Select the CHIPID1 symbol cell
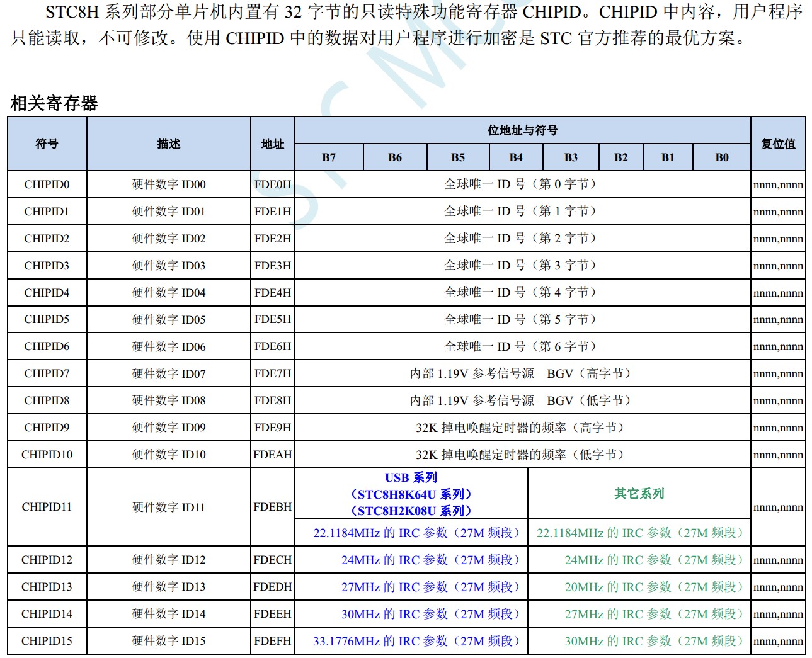Screen dimensions: 812x658 click(47, 212)
